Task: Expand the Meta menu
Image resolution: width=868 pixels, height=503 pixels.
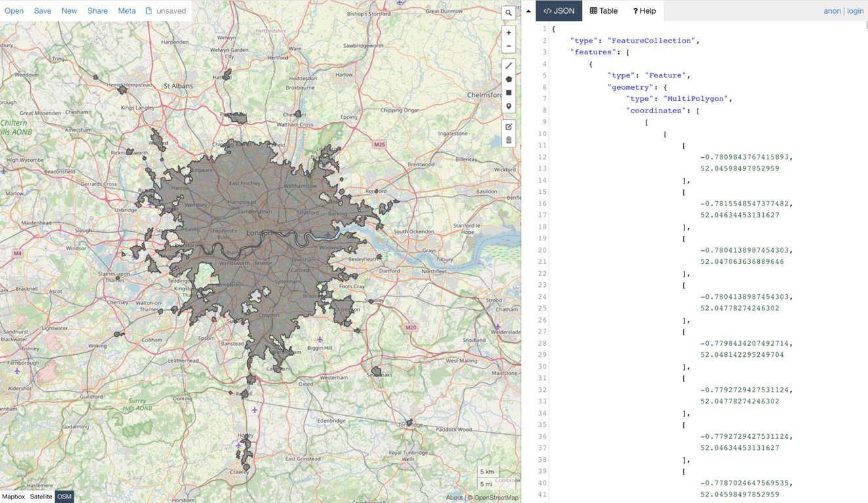Action: click(127, 11)
